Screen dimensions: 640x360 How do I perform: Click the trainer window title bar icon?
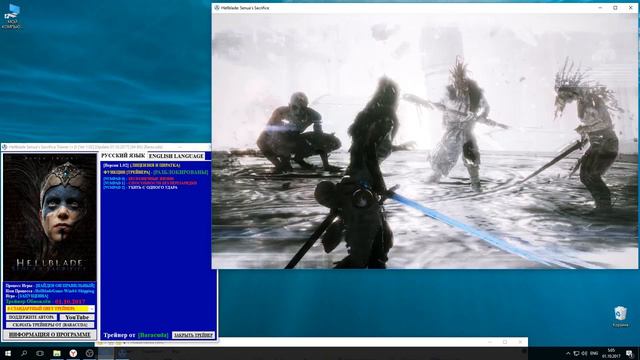(4, 147)
